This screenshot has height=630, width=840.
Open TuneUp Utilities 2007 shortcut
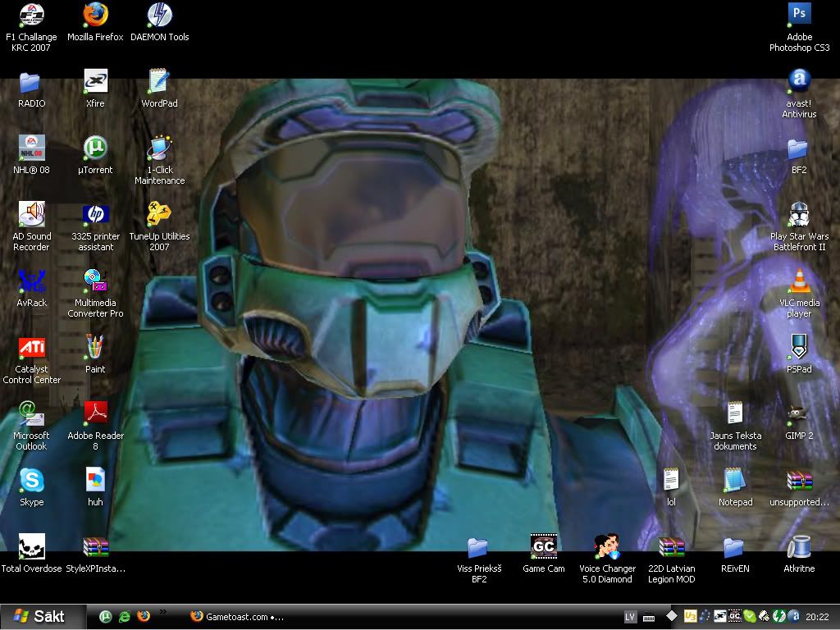point(160,226)
